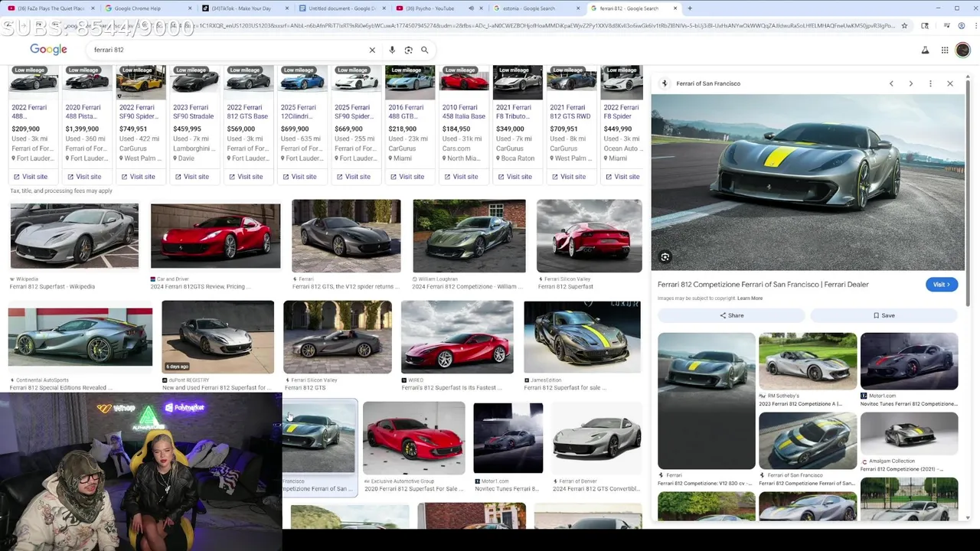The width and height of the screenshot is (980, 551).
Task: Switch to Google Chrome Help tab
Action: [x=147, y=8]
